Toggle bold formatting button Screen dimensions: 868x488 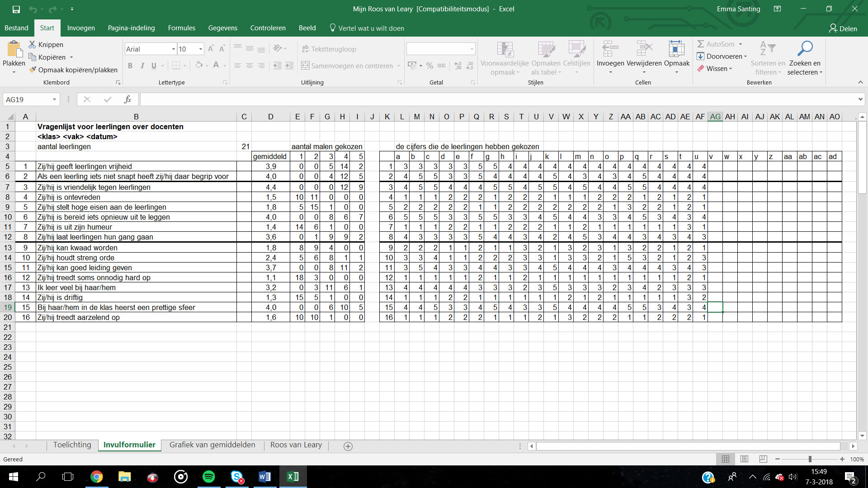click(x=130, y=66)
